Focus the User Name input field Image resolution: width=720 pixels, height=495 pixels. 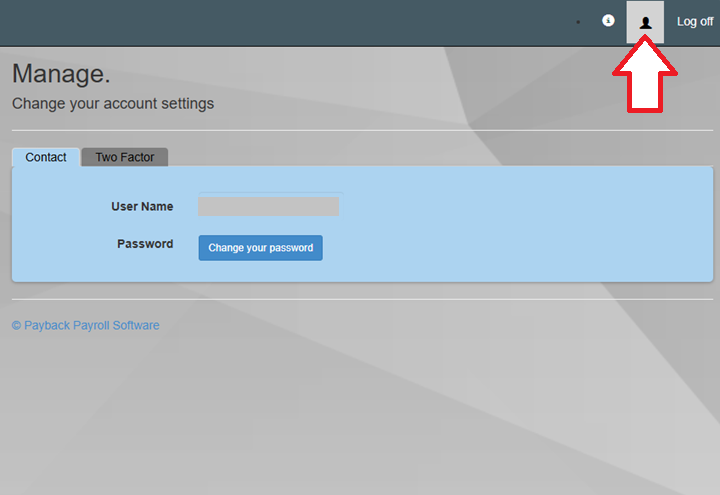[269, 206]
